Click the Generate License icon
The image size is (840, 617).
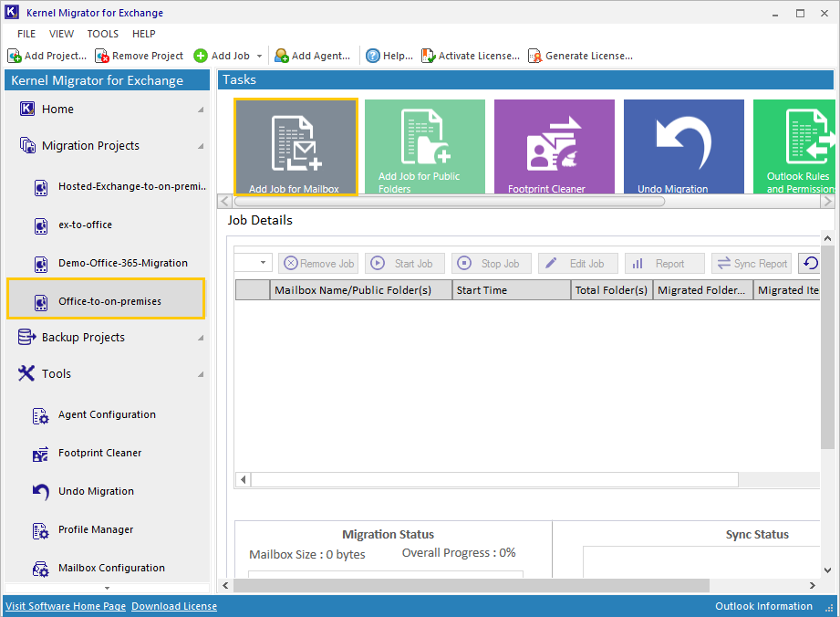point(534,56)
